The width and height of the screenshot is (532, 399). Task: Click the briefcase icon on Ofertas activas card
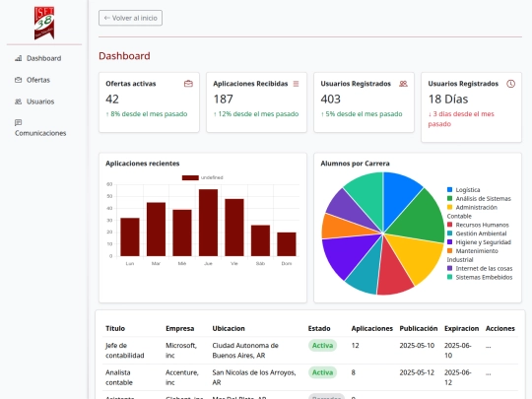pyautogui.click(x=188, y=84)
